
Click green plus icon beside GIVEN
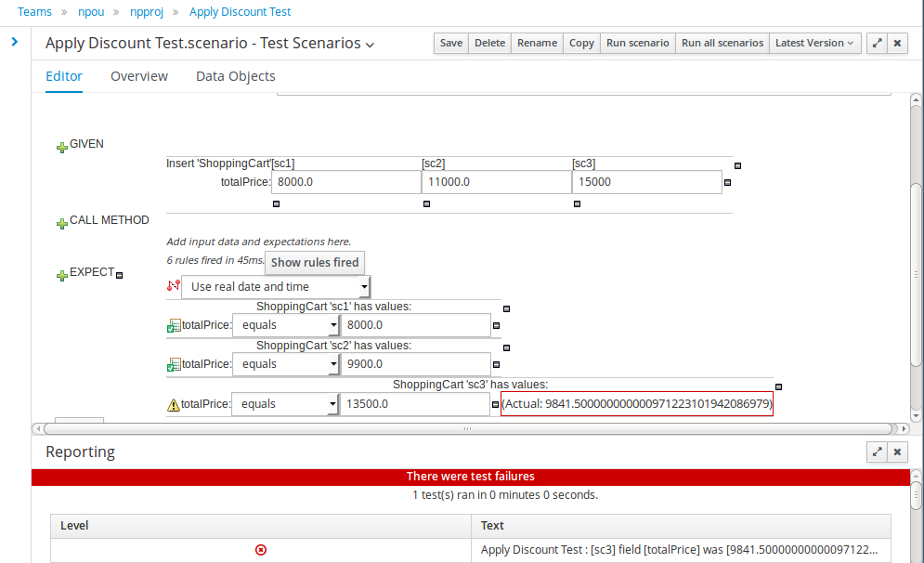[x=62, y=148]
